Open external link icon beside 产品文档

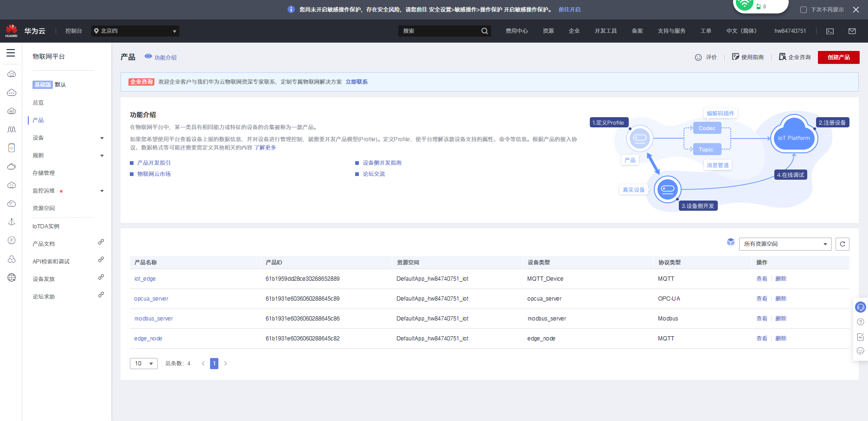coord(101,242)
